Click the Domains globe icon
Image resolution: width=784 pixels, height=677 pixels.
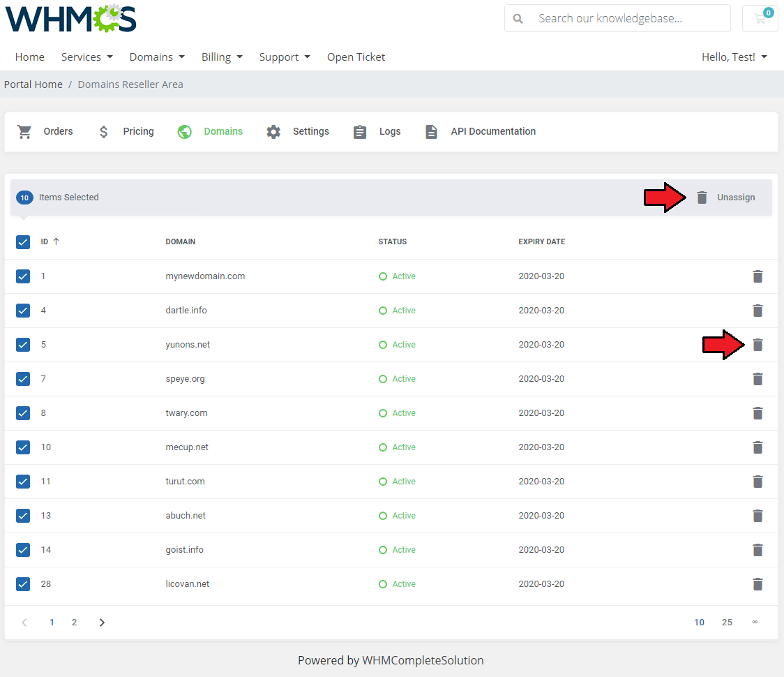point(185,132)
